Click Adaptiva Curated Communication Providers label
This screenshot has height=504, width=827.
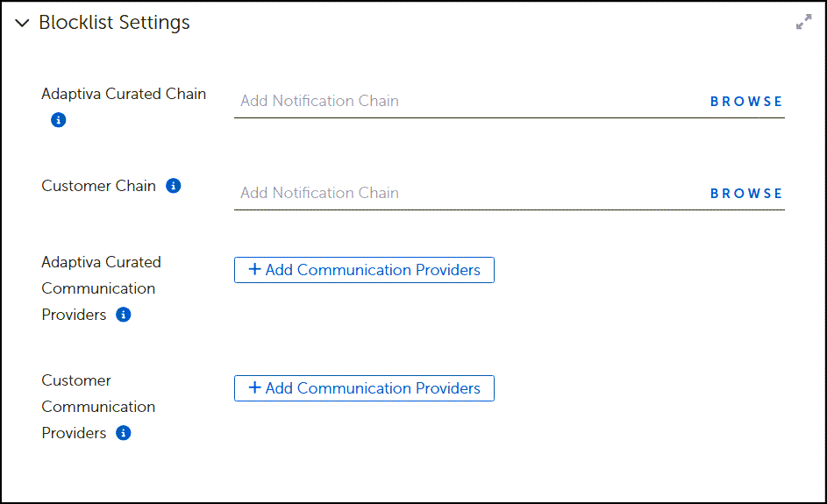101,288
